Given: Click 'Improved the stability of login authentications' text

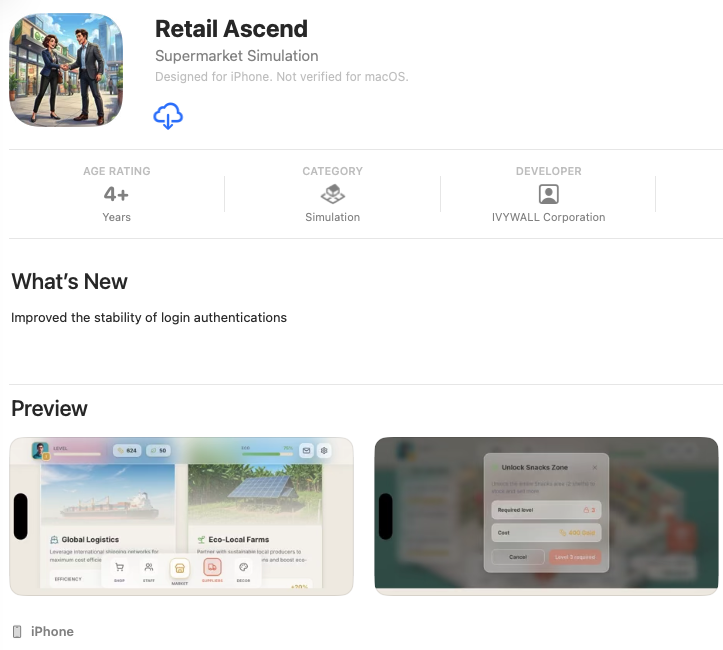Looking at the screenshot, I should coord(148,318).
